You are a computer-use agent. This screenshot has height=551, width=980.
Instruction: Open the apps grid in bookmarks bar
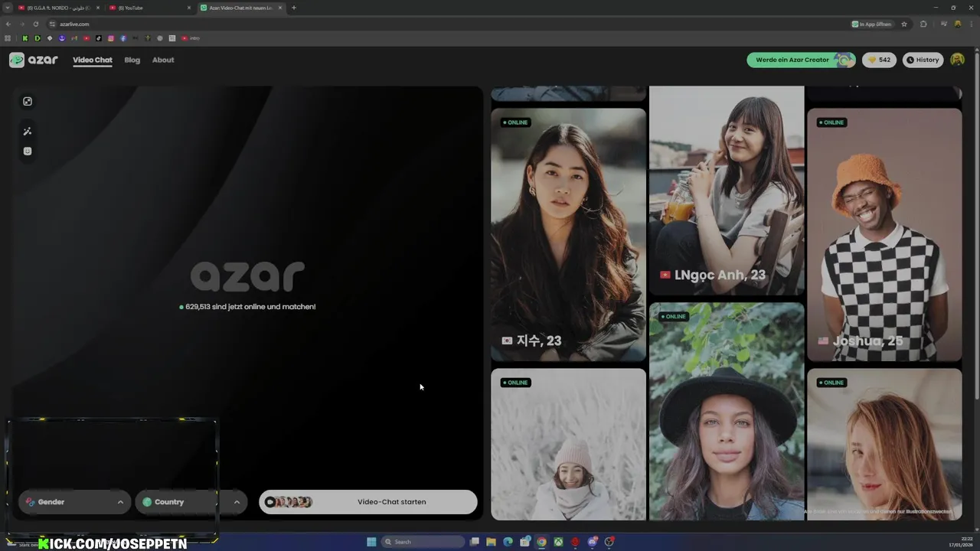[8, 37]
